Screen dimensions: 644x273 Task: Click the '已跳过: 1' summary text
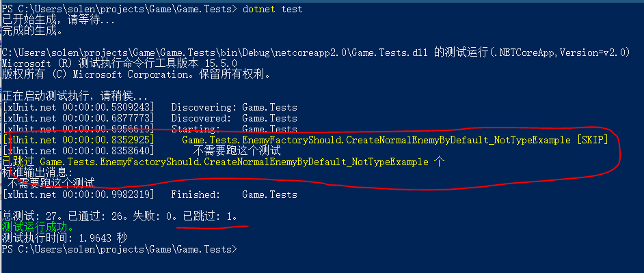tap(209, 216)
